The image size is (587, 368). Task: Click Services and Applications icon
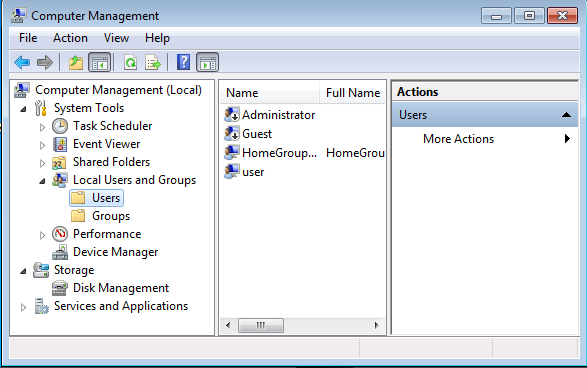click(41, 306)
